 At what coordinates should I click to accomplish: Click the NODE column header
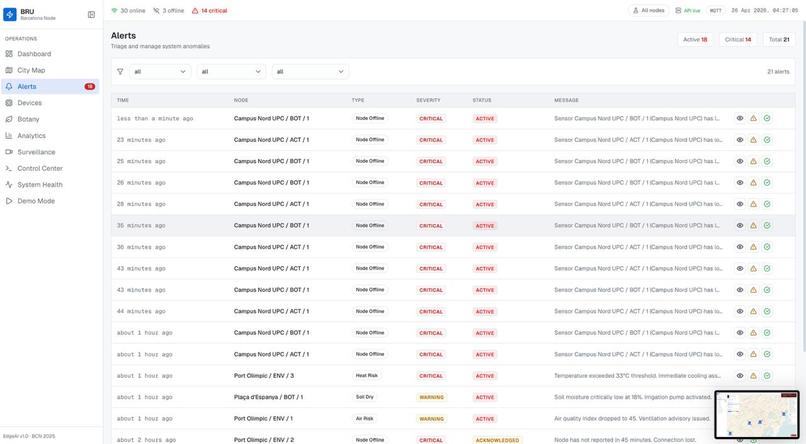[x=241, y=100]
